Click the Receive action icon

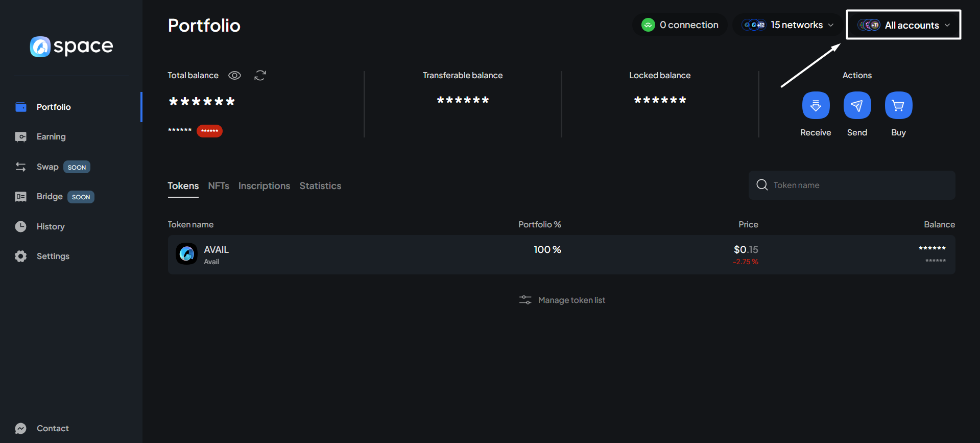coord(816,105)
